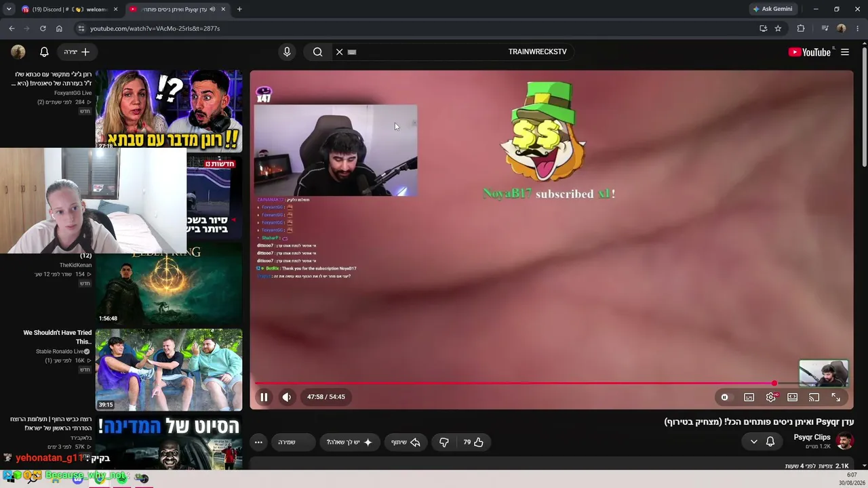Save the video with the שמירה button
This screenshot has width=868, height=488.
point(294,442)
